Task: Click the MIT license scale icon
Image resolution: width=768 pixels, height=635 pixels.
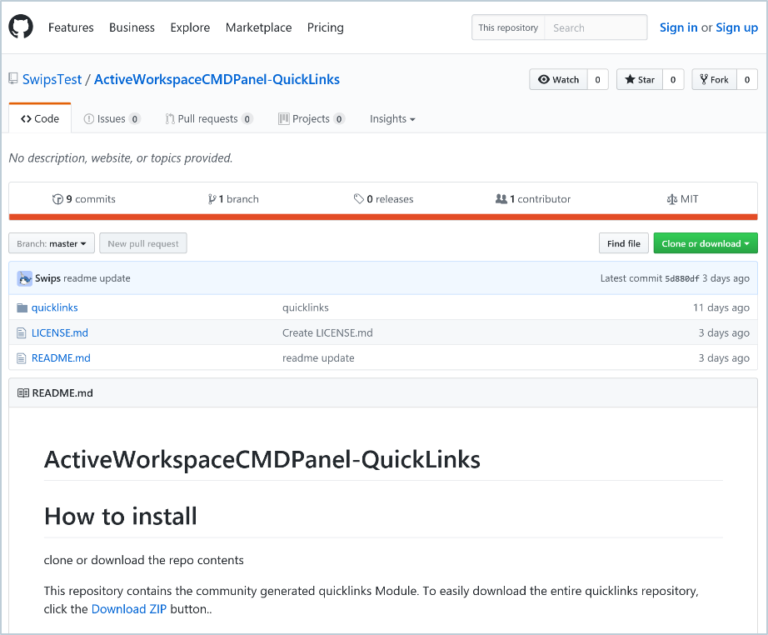Action: point(672,199)
